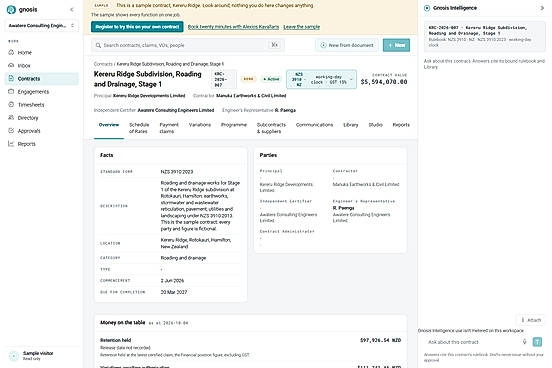Viewport: 552px width, 368px height.
Task: Open the Variations tab
Action: tap(200, 125)
